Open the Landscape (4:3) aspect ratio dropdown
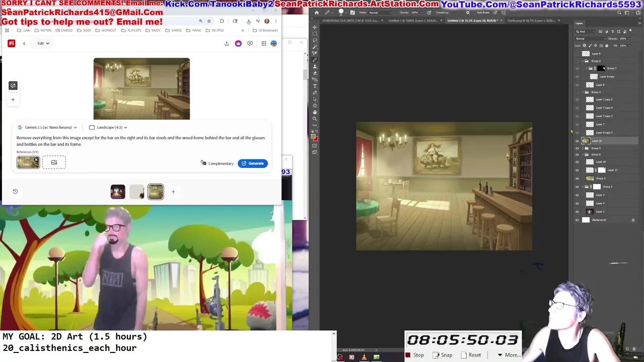Image resolution: width=644 pixels, height=362 pixels. (x=108, y=127)
